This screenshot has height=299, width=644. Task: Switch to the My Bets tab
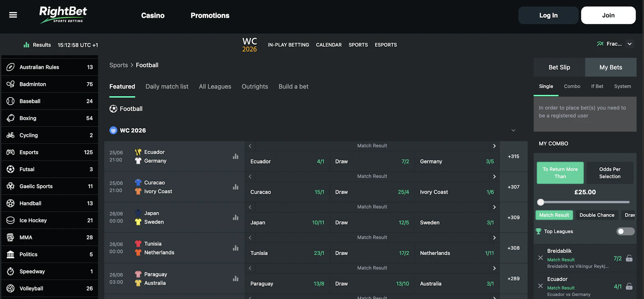pos(611,67)
